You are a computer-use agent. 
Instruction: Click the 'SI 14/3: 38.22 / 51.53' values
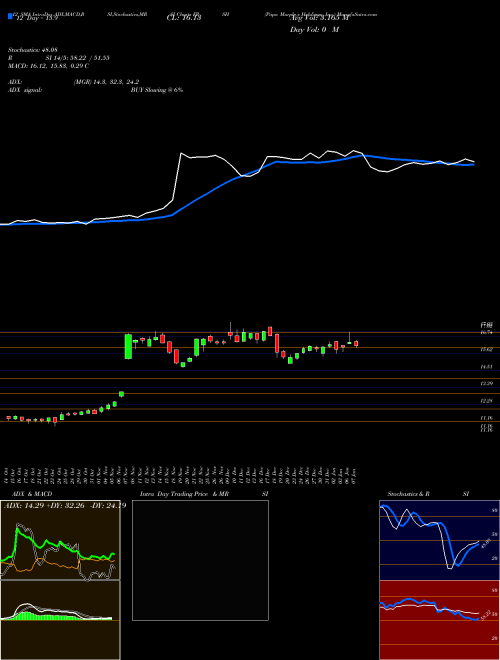78,58
